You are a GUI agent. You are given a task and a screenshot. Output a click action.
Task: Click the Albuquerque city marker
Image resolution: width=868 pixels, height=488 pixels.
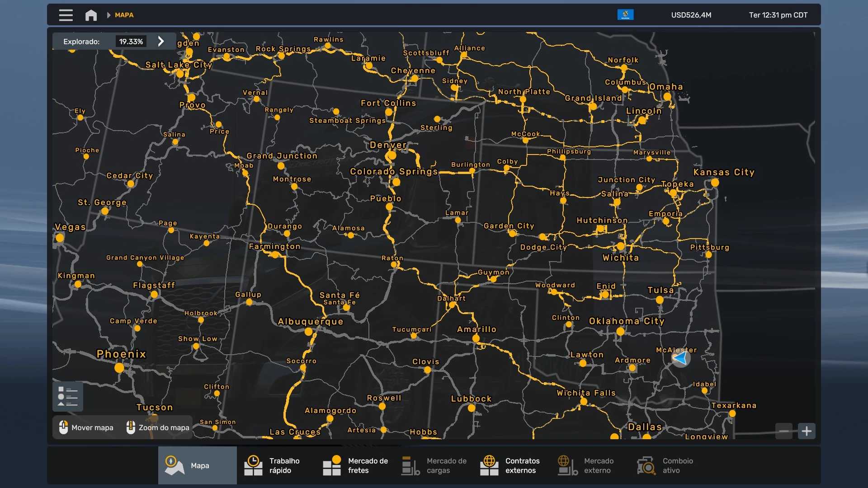308,332
